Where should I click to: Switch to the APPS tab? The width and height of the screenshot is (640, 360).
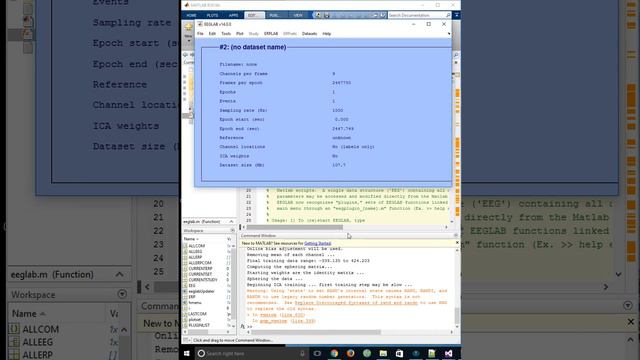[x=233, y=15]
